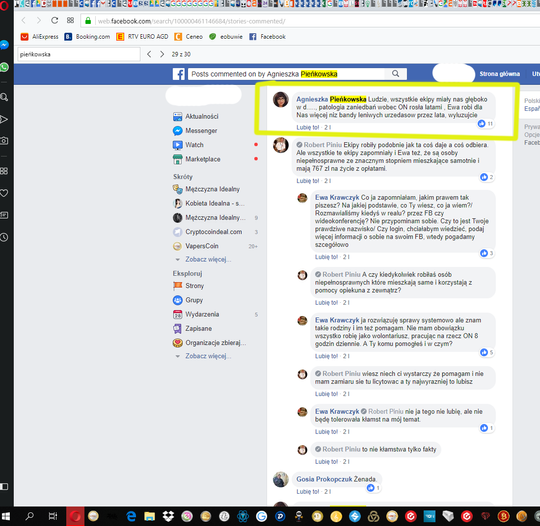Open Gosia Prokopczuk profile link
Viewport: 540px width, 526px height.
click(324, 479)
